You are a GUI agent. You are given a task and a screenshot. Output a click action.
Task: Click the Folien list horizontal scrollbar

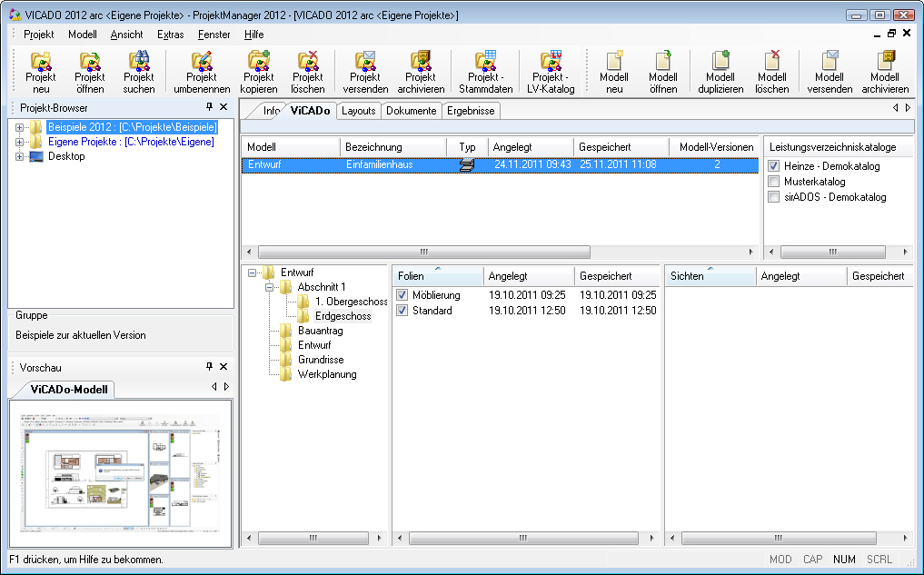[x=524, y=538]
